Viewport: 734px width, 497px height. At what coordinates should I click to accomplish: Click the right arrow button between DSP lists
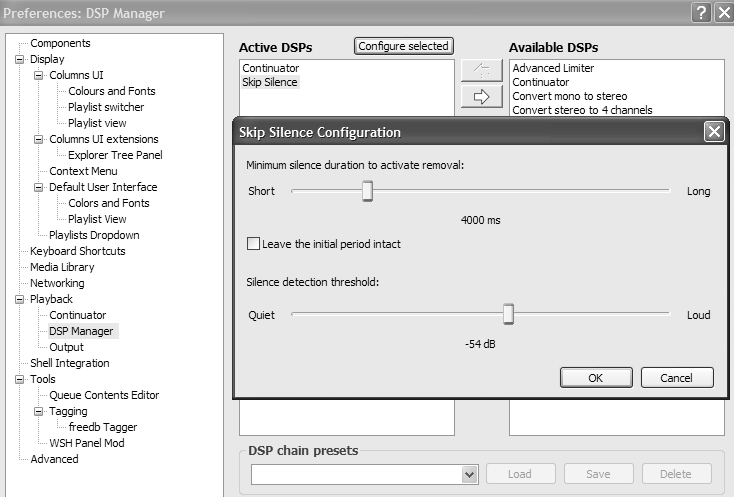pos(481,97)
